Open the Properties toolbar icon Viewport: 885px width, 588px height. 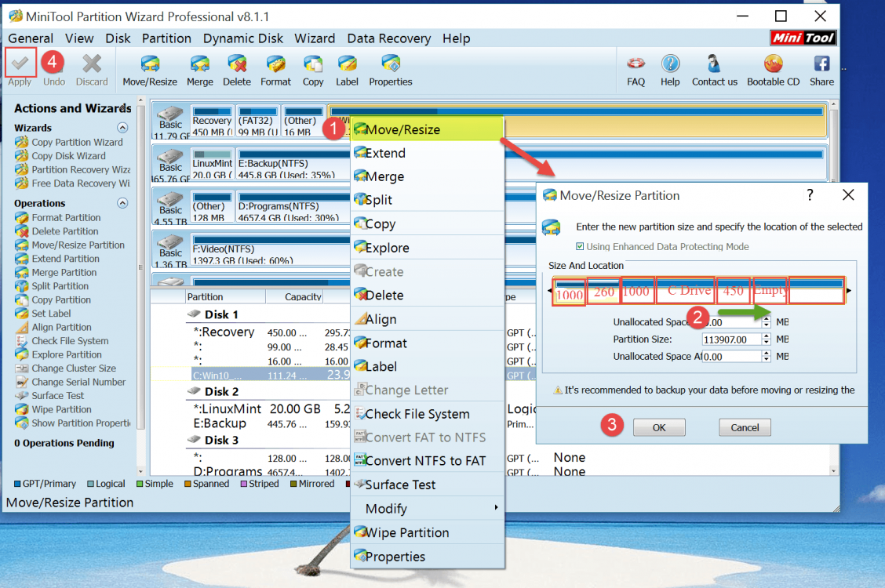(x=391, y=64)
